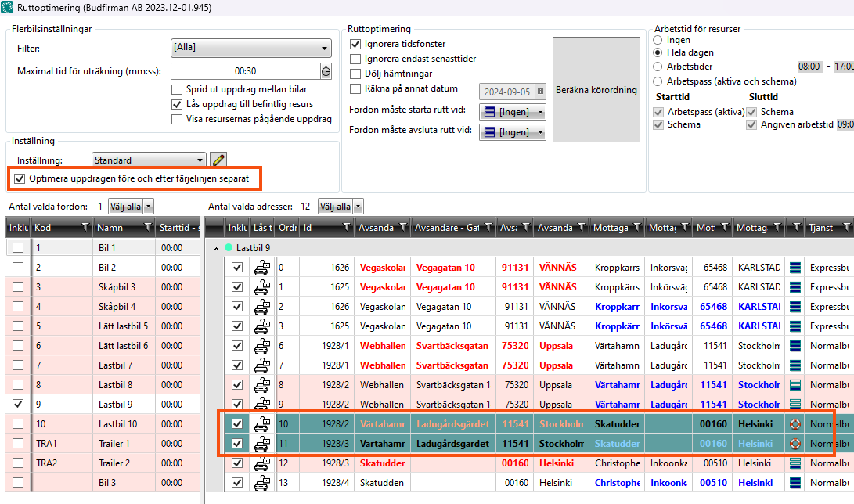Enable Sprid ut uppdrag mellan bilar
Image resolution: width=854 pixels, height=504 pixels.
[177, 89]
